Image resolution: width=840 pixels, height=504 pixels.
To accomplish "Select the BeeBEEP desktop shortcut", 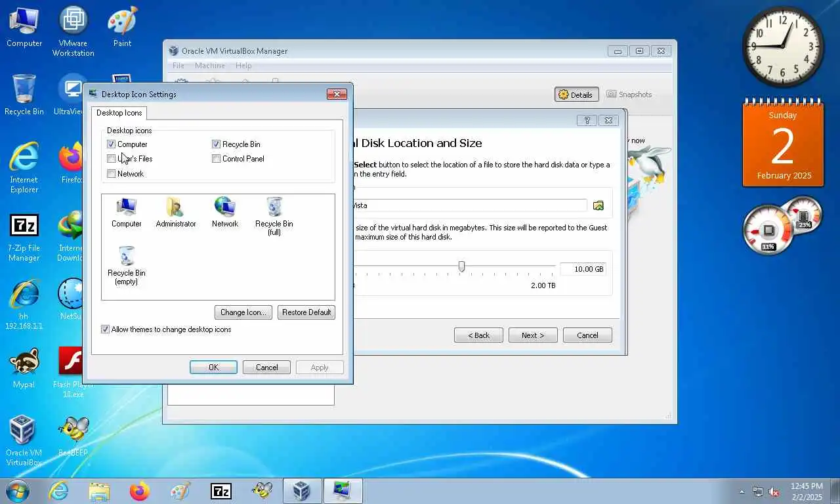I will (x=73, y=436).
